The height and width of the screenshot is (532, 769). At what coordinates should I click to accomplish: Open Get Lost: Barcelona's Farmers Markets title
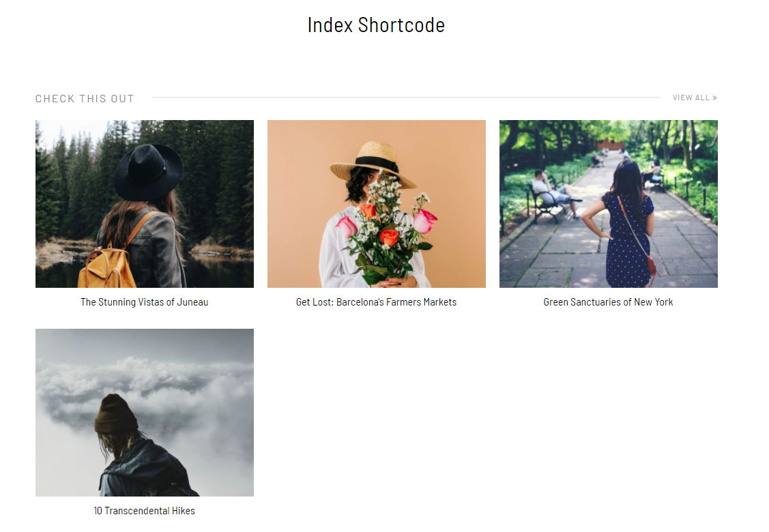click(376, 302)
